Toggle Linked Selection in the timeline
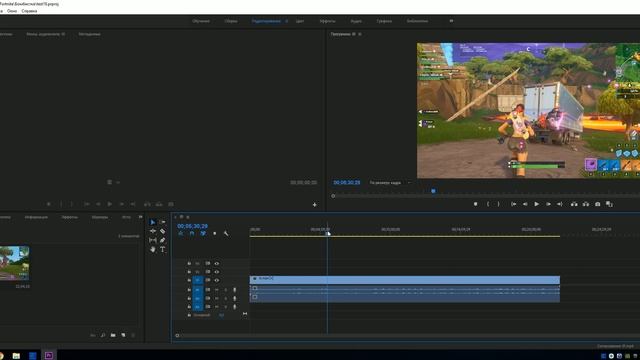The width and height of the screenshot is (640, 360). (x=203, y=233)
